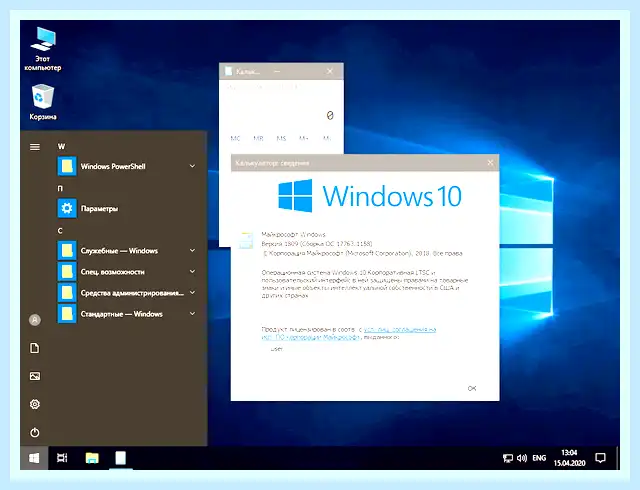This screenshot has width=640, height=490.
Task: Expand the Windows PowerShell chevron
Action: coord(192,166)
